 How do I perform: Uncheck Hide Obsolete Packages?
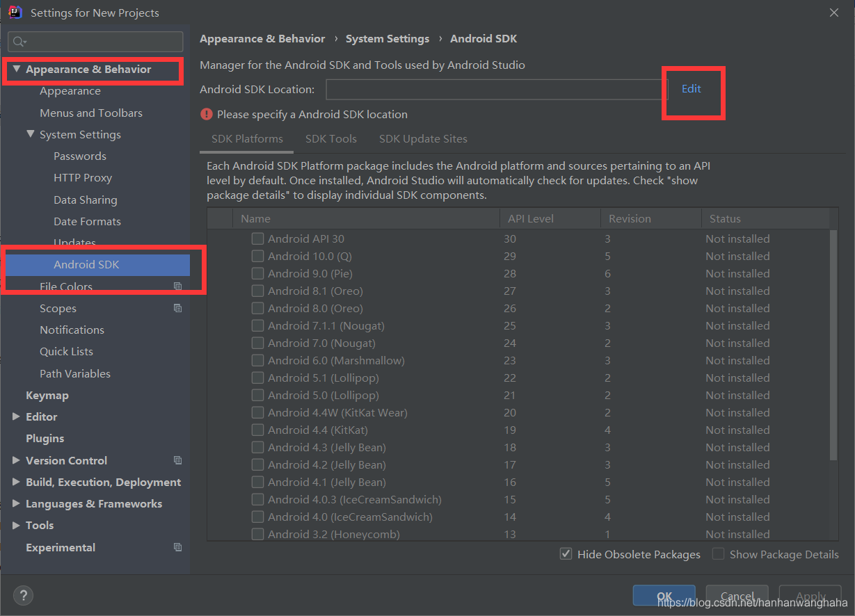[566, 554]
